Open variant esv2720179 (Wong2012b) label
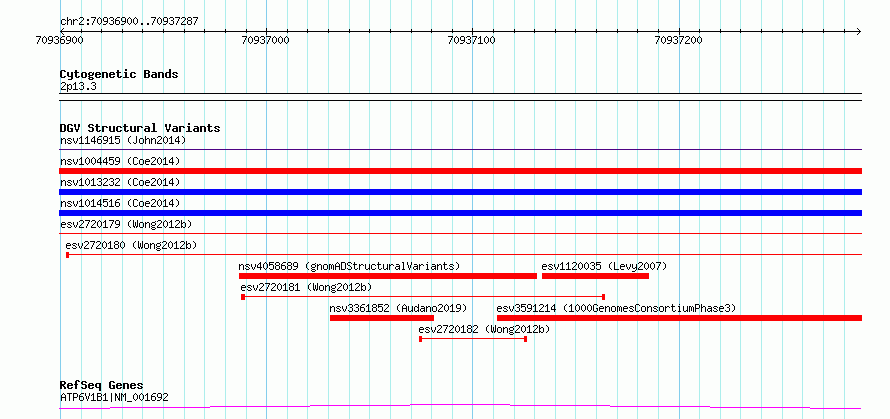This screenshot has width=890, height=419. (125, 224)
